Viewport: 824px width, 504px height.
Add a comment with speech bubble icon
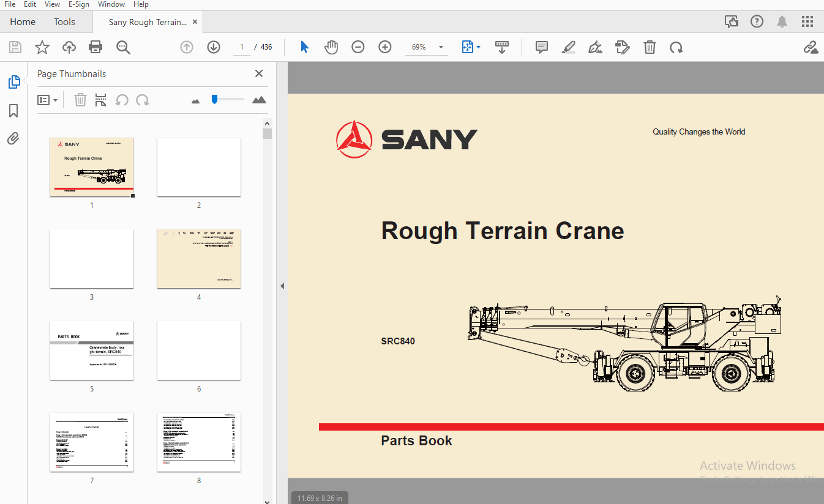[x=542, y=47]
